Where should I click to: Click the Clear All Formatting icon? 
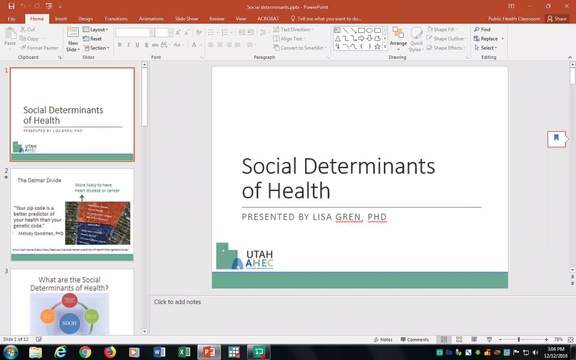click(199, 33)
